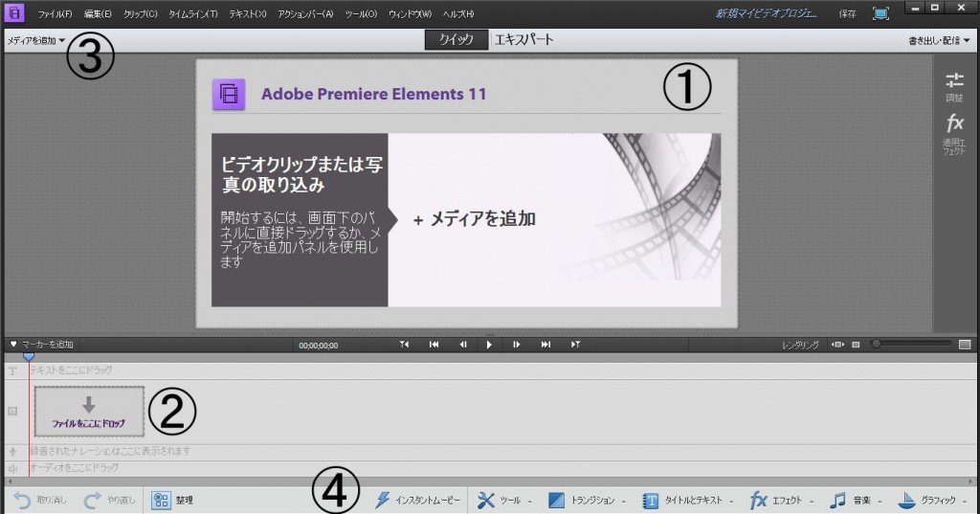Open the クリップ(C) menu
This screenshot has width=980, height=514.
coord(140,13)
